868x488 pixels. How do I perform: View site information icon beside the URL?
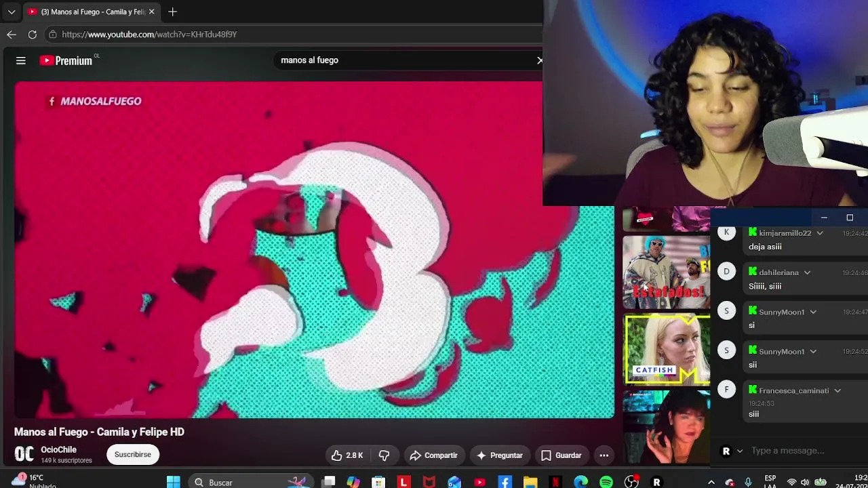click(x=52, y=34)
